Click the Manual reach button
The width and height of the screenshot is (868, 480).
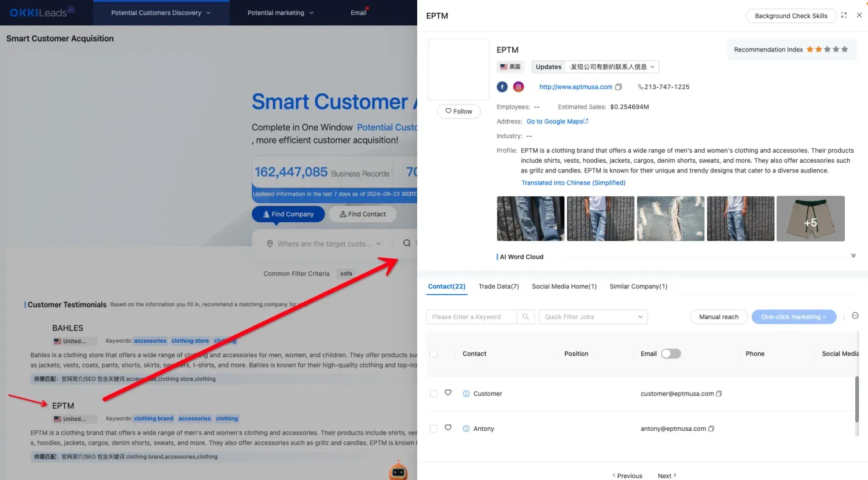tap(719, 317)
